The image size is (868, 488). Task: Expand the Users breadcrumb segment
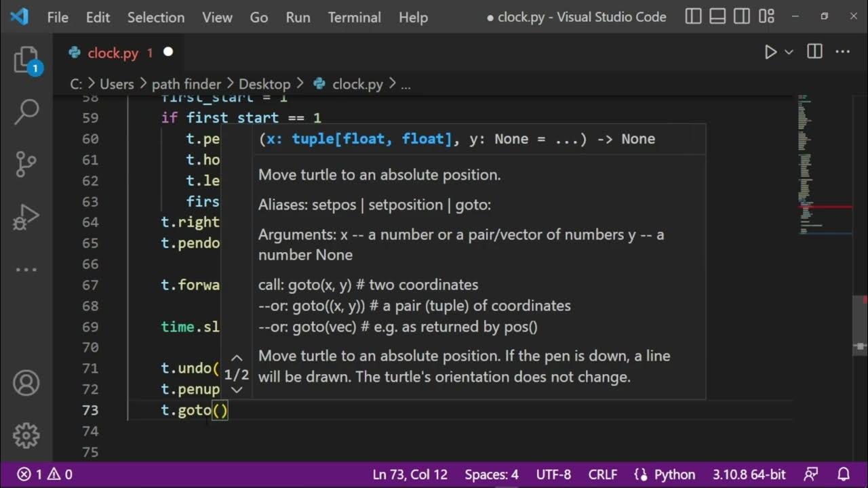[117, 84]
